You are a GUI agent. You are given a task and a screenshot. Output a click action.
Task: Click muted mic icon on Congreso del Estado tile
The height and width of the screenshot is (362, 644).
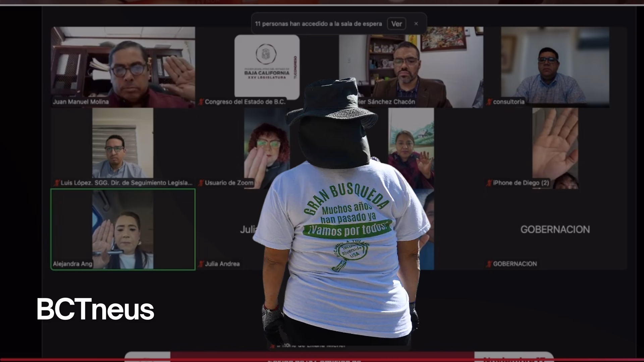(x=201, y=102)
